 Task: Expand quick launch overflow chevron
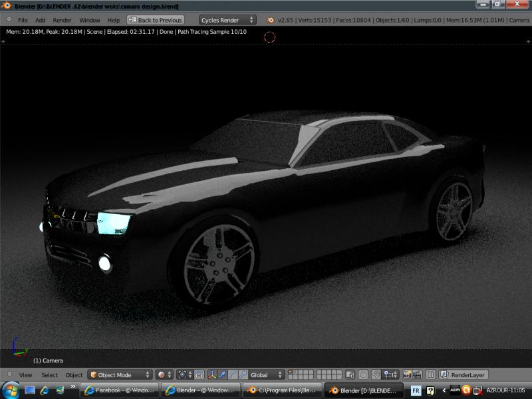tap(73, 386)
